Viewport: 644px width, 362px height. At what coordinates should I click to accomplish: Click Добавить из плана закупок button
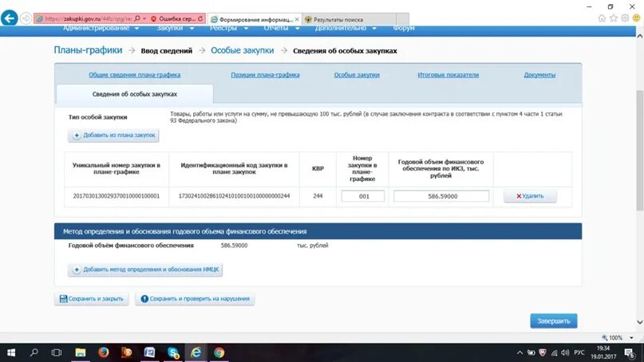coord(113,135)
